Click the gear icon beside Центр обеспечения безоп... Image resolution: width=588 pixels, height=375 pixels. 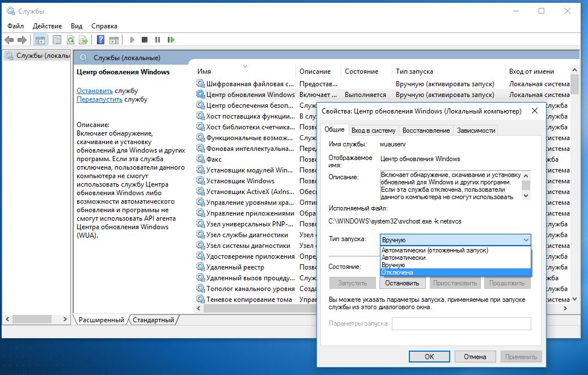(x=201, y=105)
